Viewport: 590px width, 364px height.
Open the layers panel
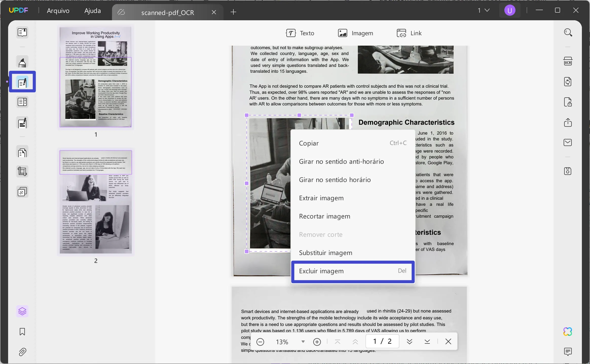(22, 311)
